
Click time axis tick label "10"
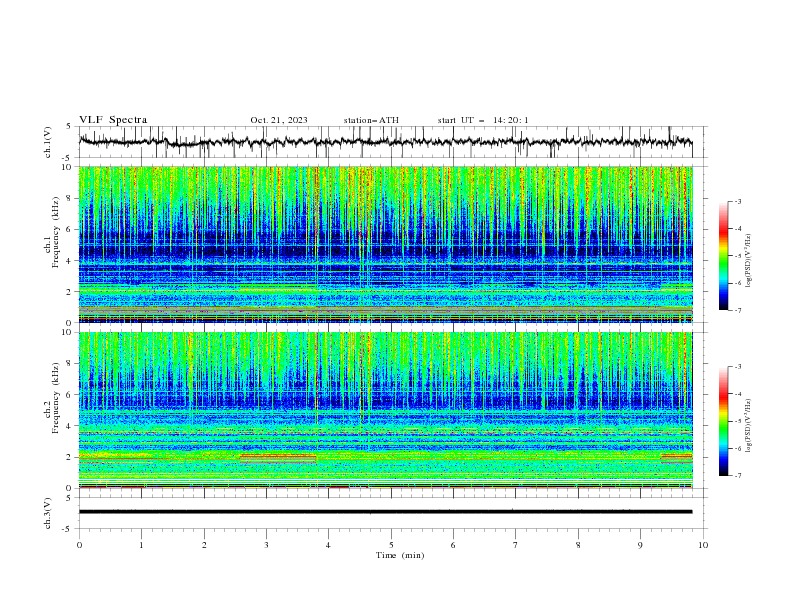tap(703, 545)
